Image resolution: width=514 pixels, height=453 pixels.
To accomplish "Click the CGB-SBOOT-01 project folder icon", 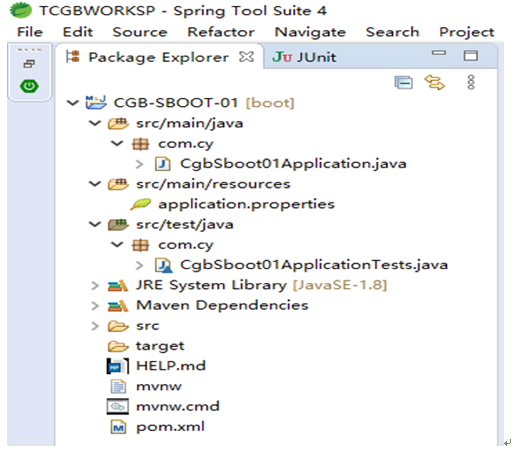I will coord(96,102).
